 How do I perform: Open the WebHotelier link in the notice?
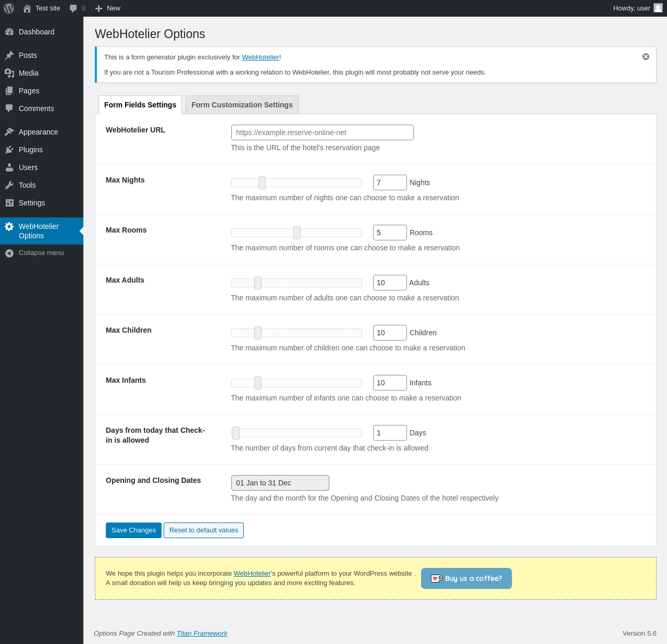click(x=261, y=57)
